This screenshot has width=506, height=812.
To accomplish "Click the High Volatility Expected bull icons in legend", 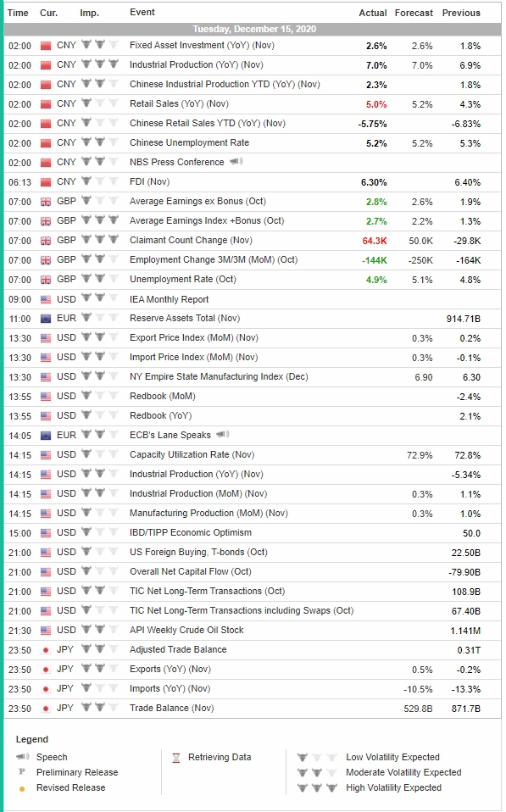I will tap(318, 787).
